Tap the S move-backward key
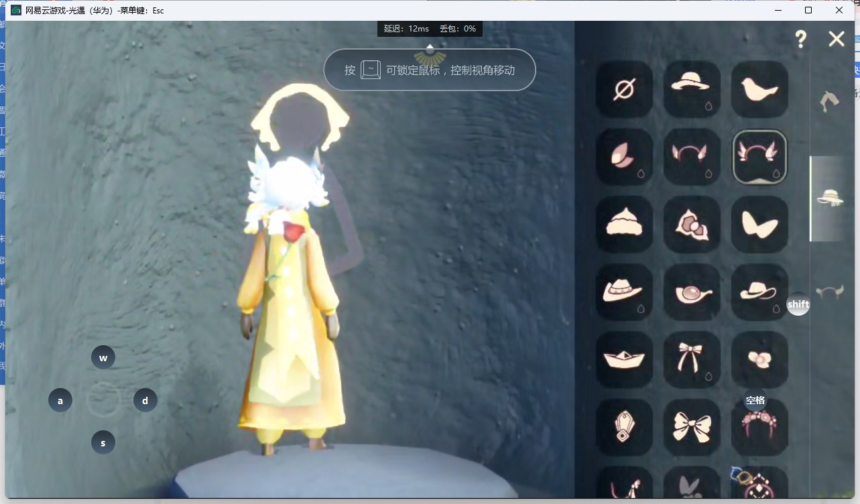Viewport: 860px width, 504px height. pyautogui.click(x=103, y=442)
